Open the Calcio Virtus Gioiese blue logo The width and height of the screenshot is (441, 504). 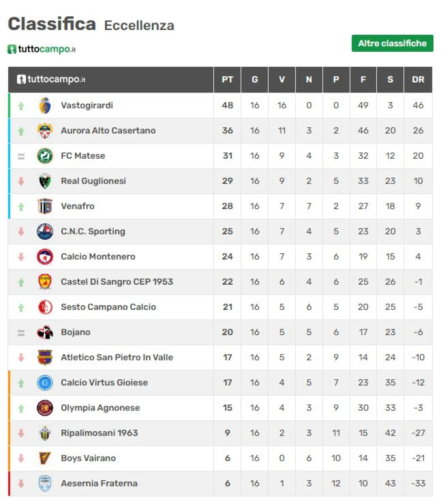(x=45, y=382)
